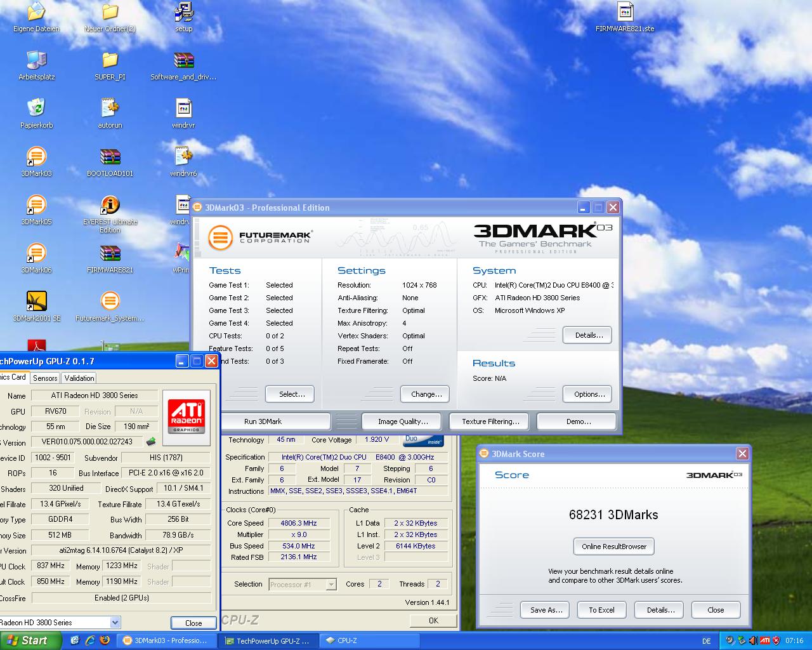This screenshot has width=812, height=650.
Task: Open the GPU-Z graphics card selector dropdown
Action: [x=115, y=623]
